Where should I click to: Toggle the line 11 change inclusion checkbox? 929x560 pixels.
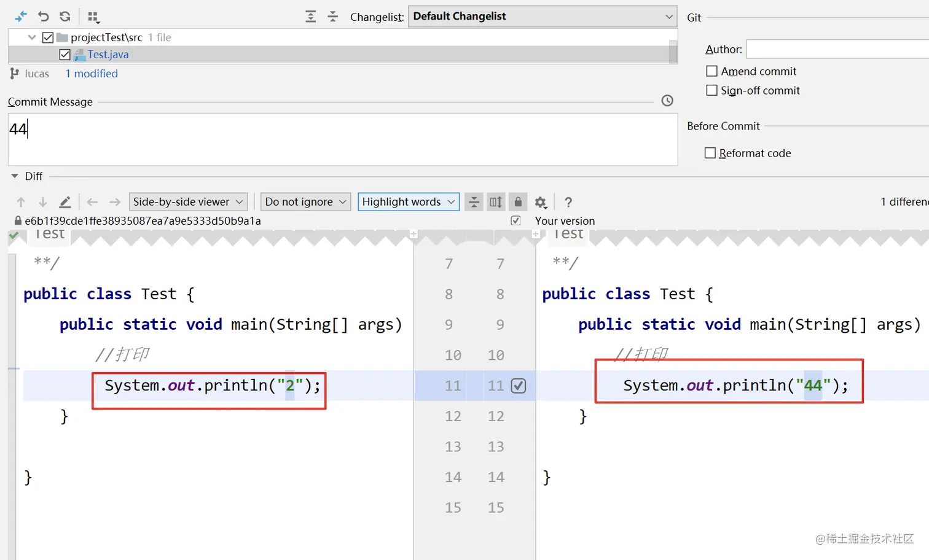point(519,386)
